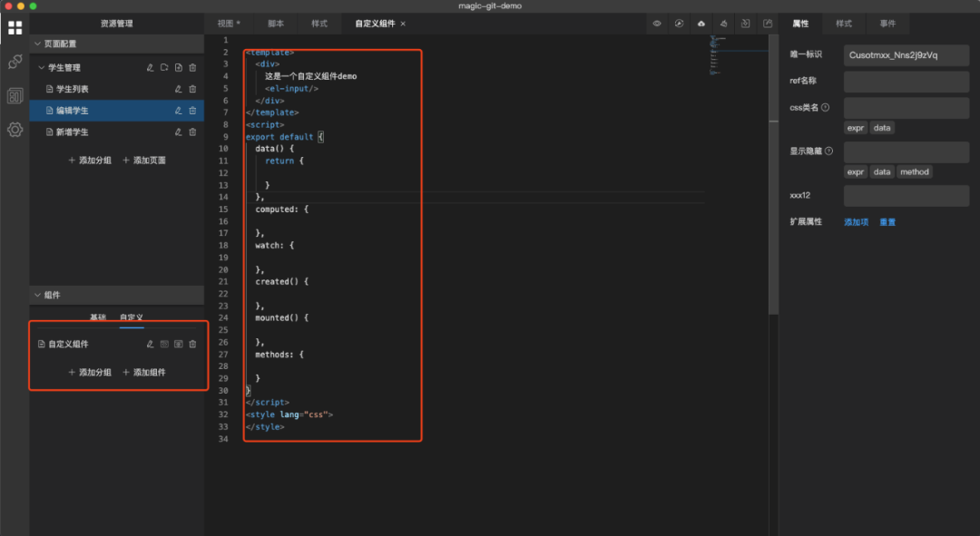Click the 添加项 link
Image resolution: width=980 pixels, height=536 pixels.
click(x=857, y=222)
